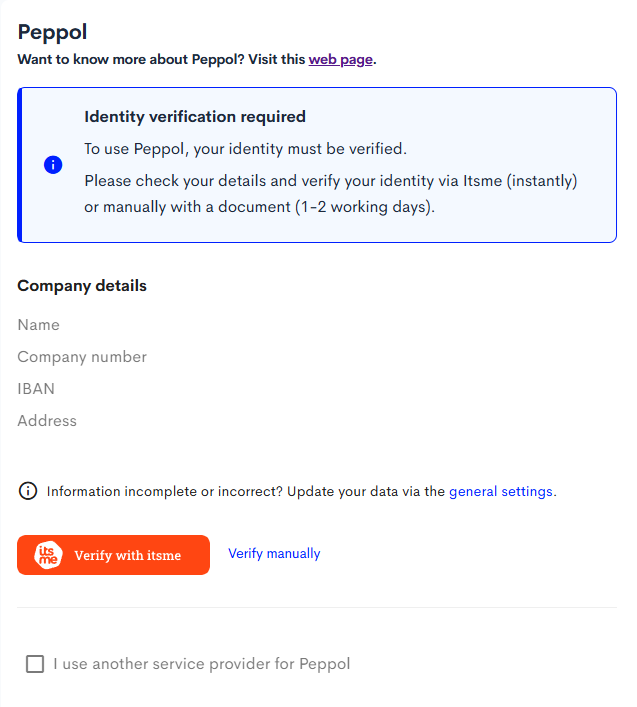Click the "Name" field label

(x=38, y=325)
